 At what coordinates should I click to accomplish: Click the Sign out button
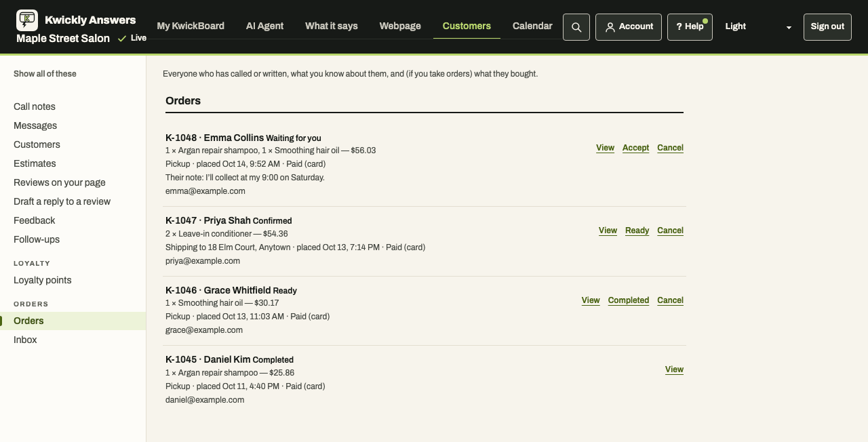[827, 27]
